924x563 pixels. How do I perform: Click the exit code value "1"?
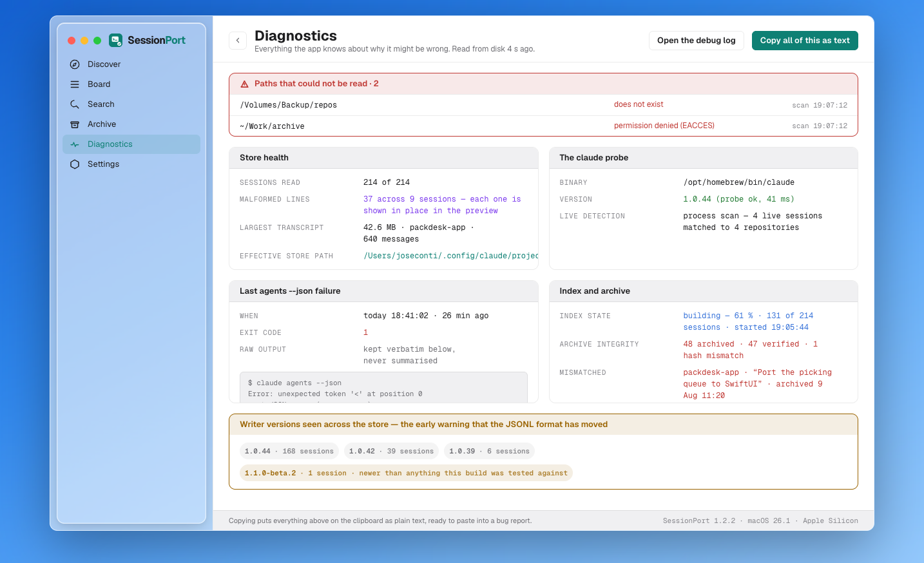[x=365, y=332]
